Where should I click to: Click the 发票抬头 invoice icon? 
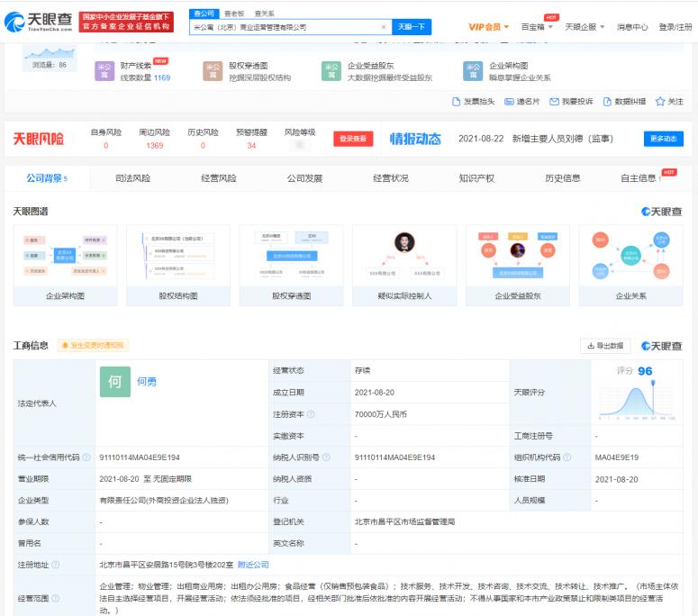[x=457, y=102]
